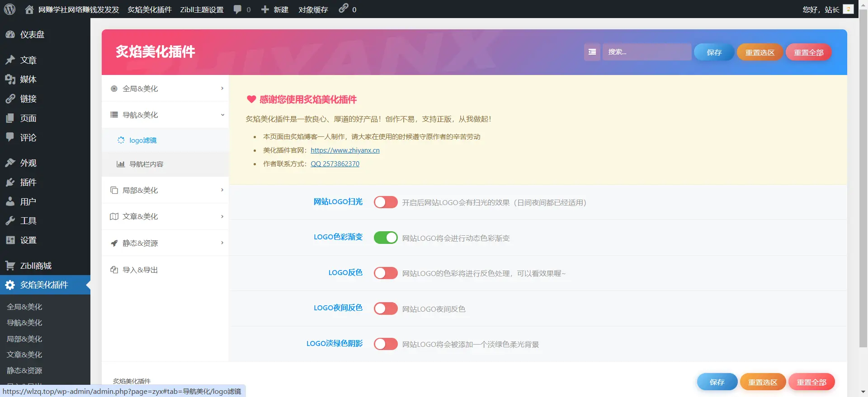Click the 媒体 media icon

[x=10, y=79]
